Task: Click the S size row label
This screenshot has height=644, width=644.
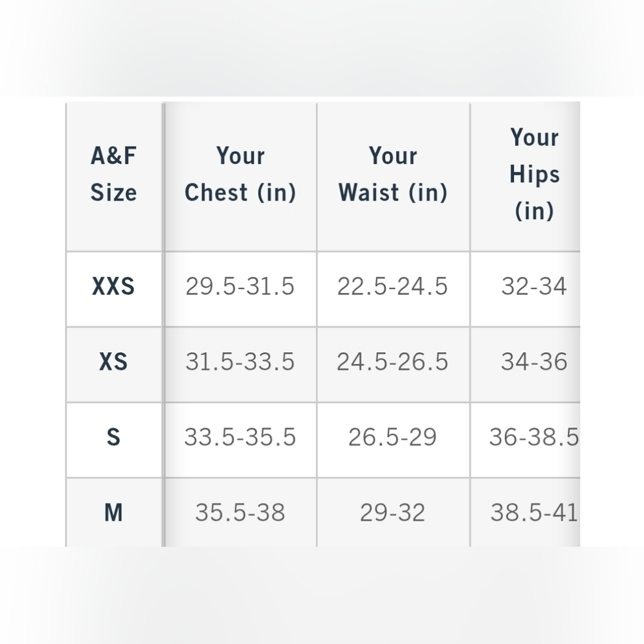Action: 113,437
